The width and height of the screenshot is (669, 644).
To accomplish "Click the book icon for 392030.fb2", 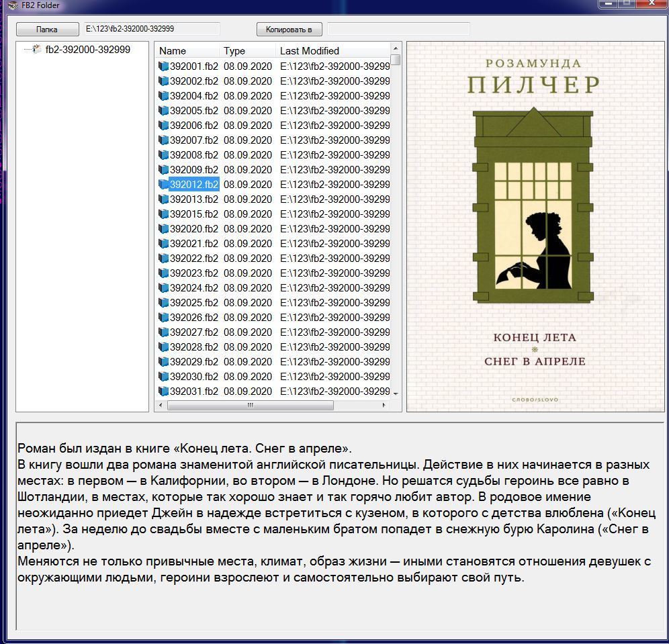I will coord(163,377).
